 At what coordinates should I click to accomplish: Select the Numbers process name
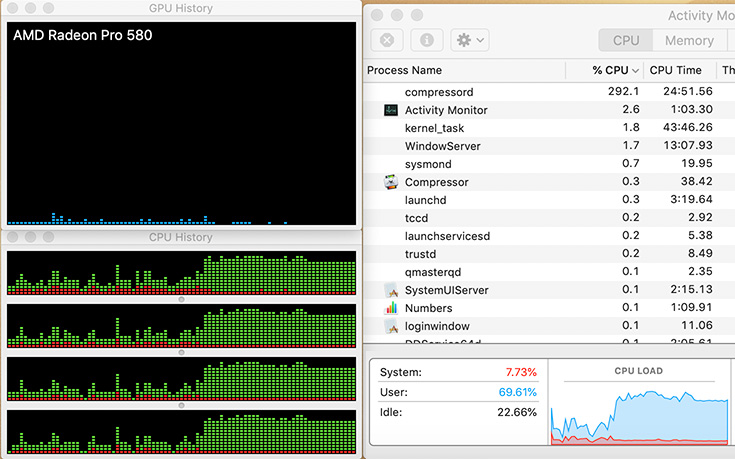[428, 308]
